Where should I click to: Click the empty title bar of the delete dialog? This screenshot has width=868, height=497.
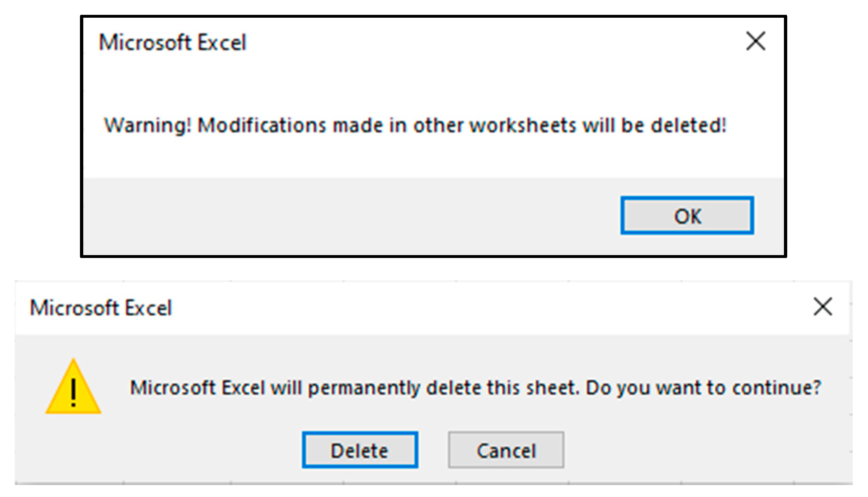453,308
